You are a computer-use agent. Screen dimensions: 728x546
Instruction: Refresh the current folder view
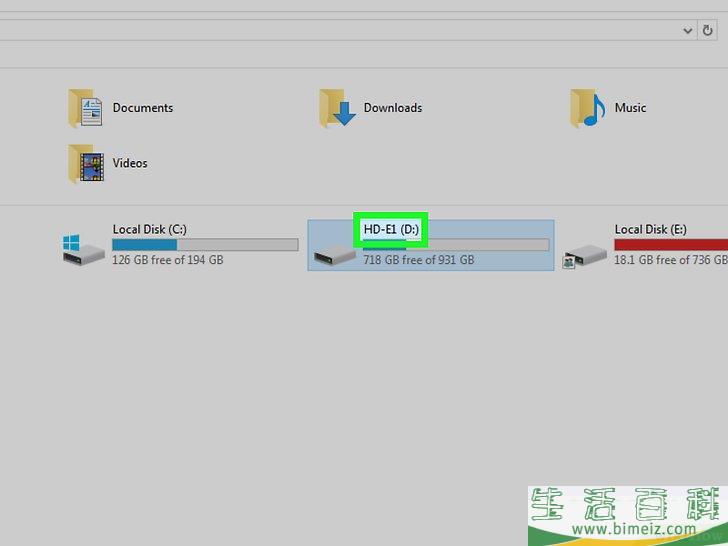pos(709,31)
